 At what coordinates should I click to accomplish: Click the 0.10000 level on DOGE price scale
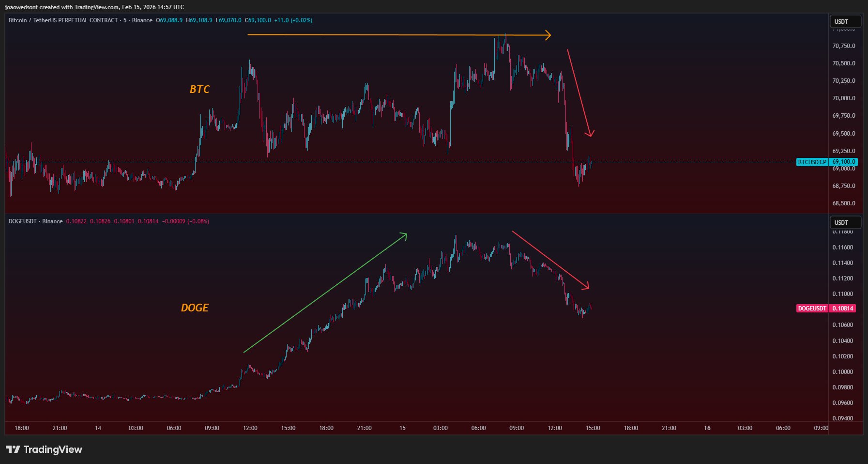click(842, 372)
